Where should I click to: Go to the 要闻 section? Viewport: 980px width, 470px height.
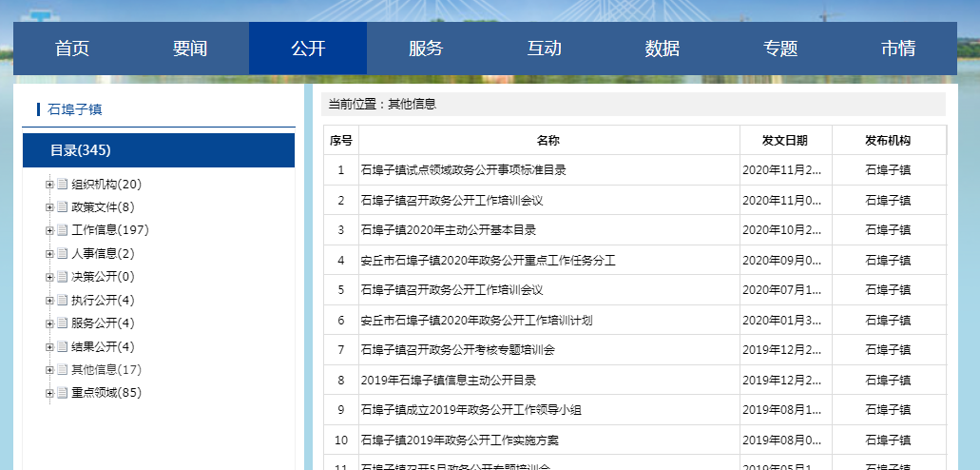point(190,49)
